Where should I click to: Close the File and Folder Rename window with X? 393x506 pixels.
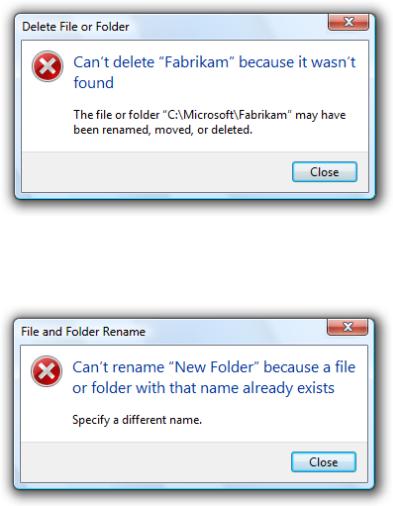coord(347,327)
